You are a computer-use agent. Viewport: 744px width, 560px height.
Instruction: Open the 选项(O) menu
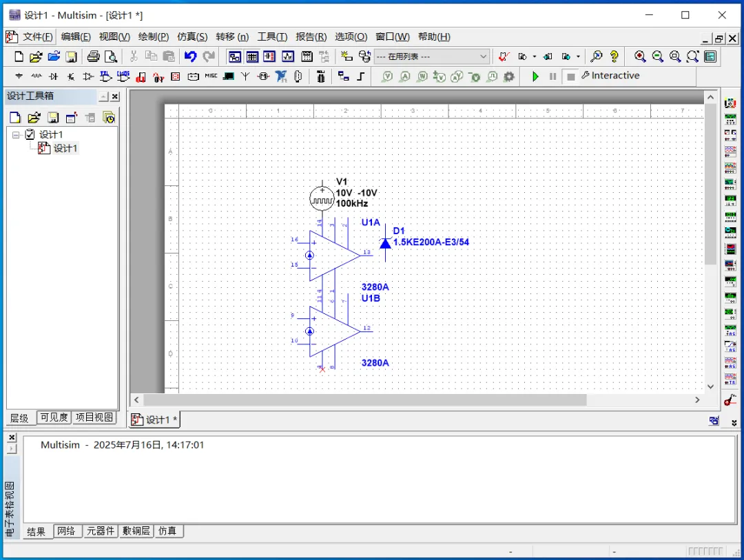[351, 37]
